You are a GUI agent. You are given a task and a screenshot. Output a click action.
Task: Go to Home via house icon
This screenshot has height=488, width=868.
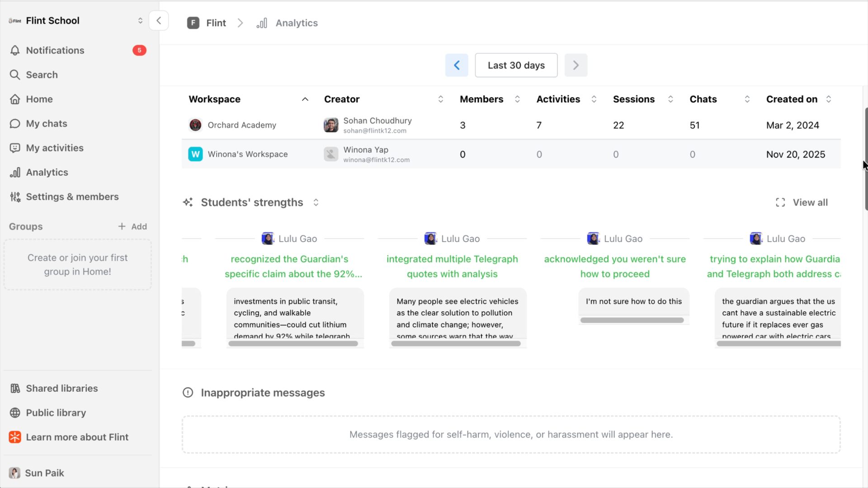pyautogui.click(x=15, y=99)
